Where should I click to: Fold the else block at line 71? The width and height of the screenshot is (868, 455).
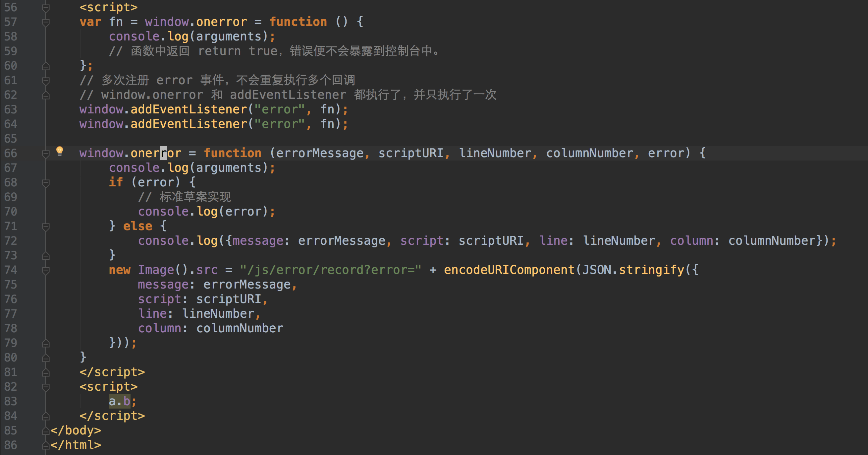46,227
